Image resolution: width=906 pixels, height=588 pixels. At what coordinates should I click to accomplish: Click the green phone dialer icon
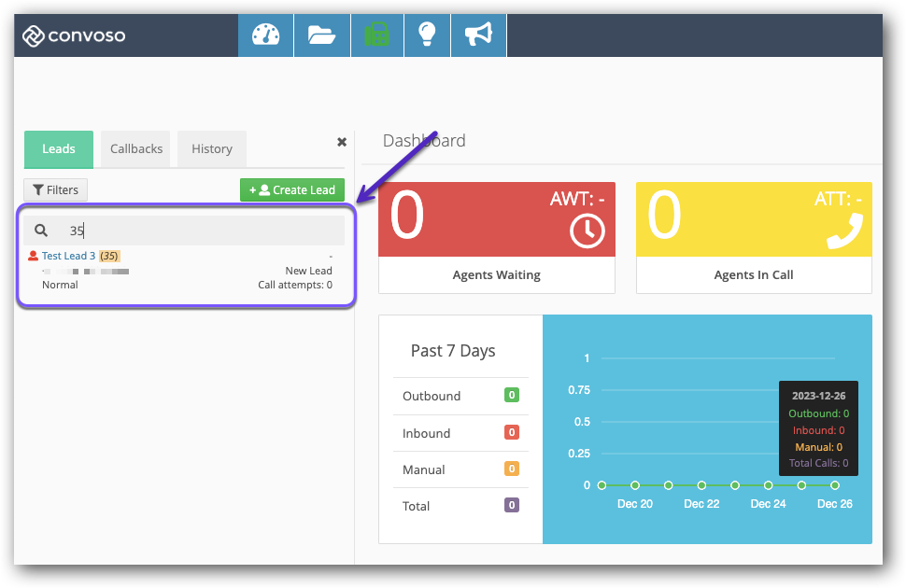pos(376,35)
